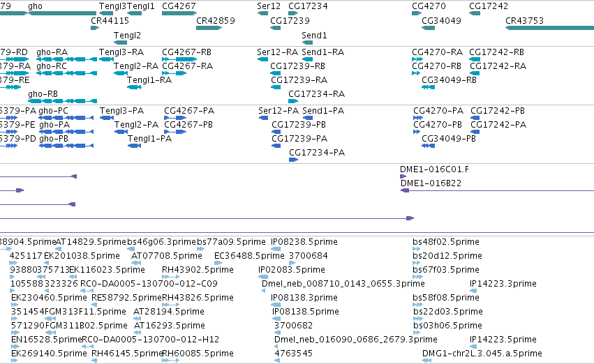Select the FGM313F11.5prime EST label
Viewport: 594px width, 364px height.
[85, 312]
